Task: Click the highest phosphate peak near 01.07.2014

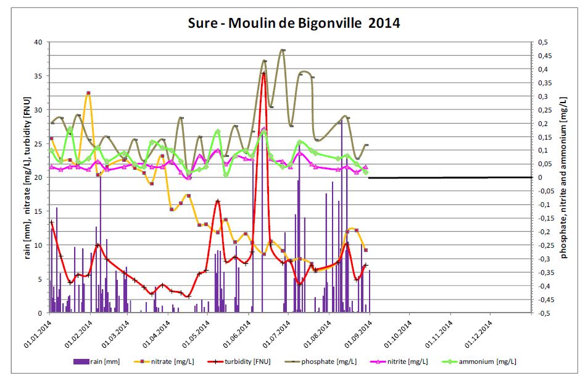Action: [283, 50]
